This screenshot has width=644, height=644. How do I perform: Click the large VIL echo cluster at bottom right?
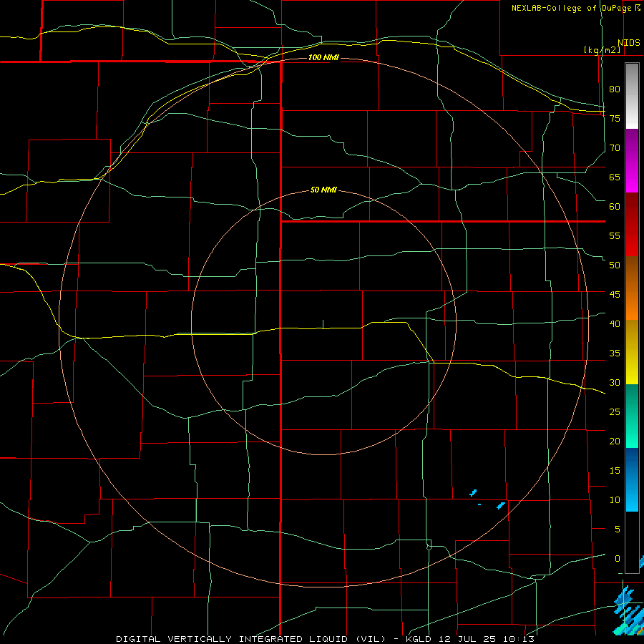tap(628, 610)
